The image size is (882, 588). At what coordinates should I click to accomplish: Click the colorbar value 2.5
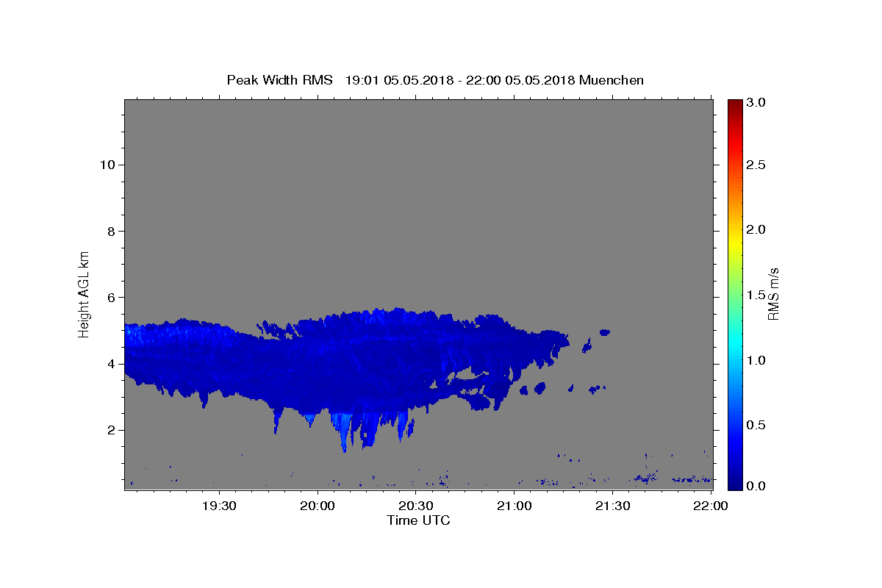pos(757,165)
